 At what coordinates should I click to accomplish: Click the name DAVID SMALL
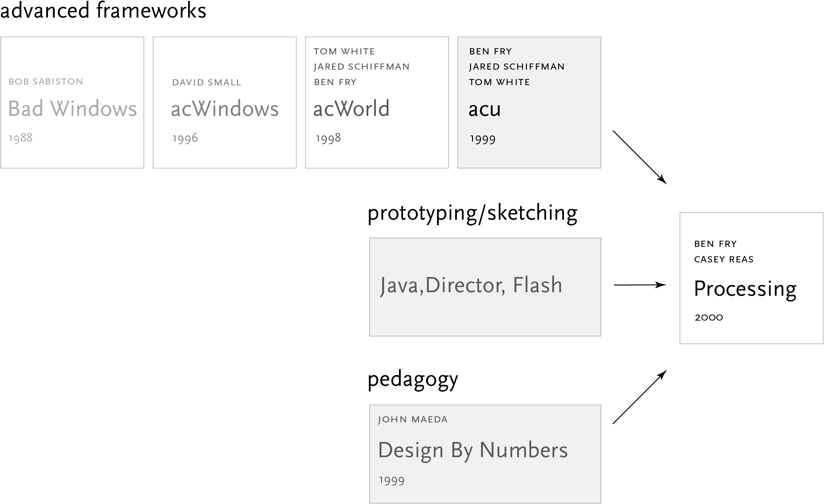pos(207,82)
